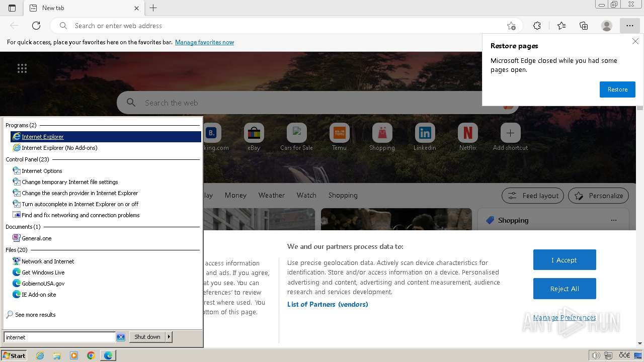644x362 pixels.
Task: Open Internet Explorer from the taskbar
Action: coord(40,355)
